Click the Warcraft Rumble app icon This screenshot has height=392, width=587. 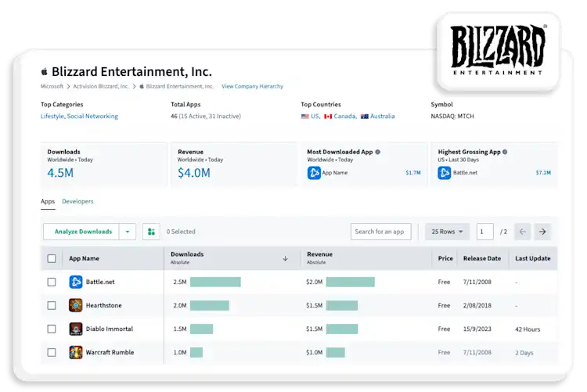click(76, 352)
